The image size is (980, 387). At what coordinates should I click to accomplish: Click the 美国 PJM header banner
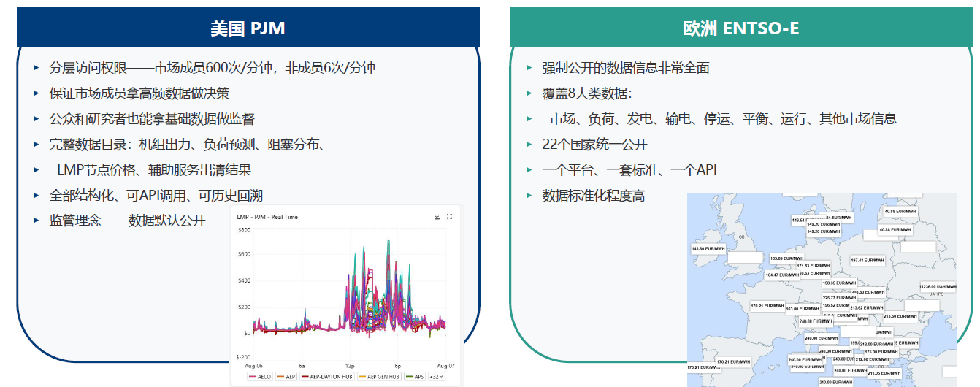[248, 28]
